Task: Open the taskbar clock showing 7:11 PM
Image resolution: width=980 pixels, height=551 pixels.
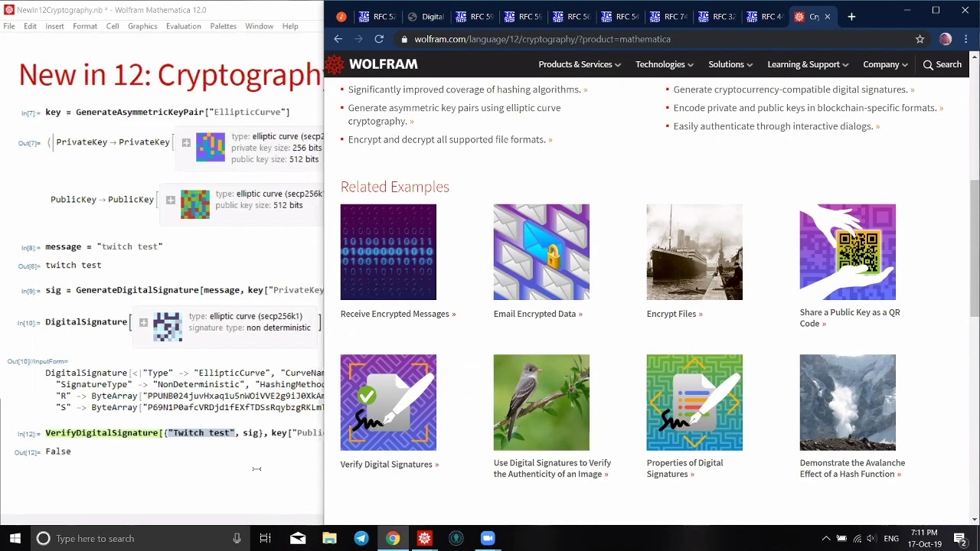Action: click(924, 538)
